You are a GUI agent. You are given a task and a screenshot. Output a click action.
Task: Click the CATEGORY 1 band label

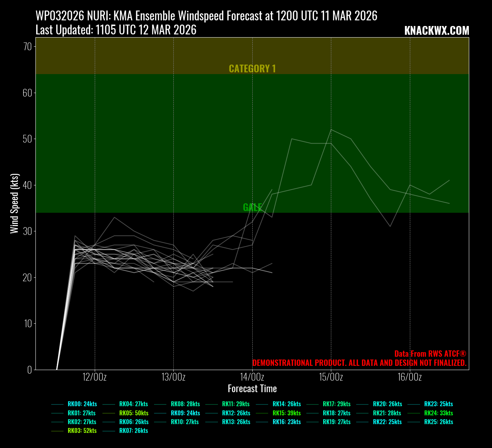[x=252, y=68]
